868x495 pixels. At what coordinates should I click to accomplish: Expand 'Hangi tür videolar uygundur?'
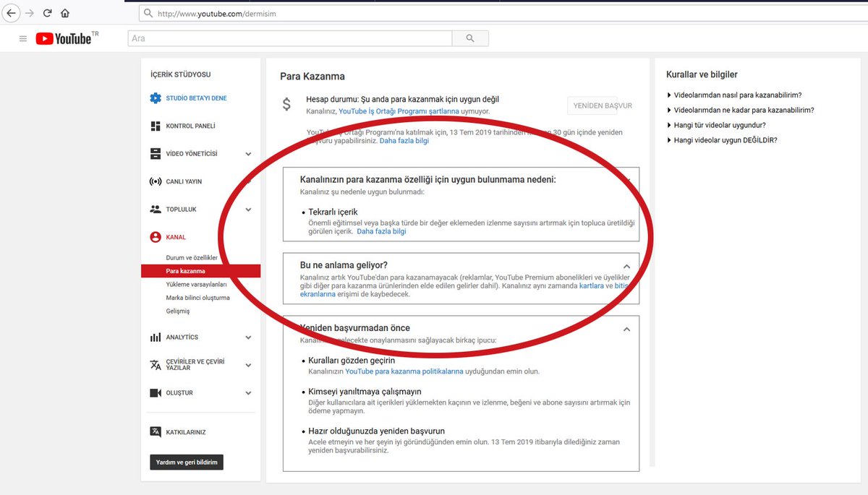tap(716, 125)
